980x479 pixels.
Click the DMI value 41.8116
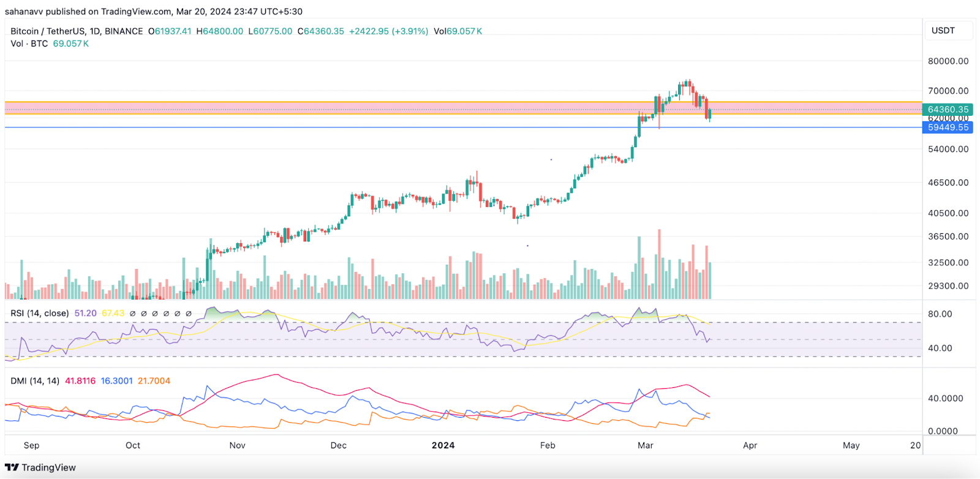coord(80,381)
